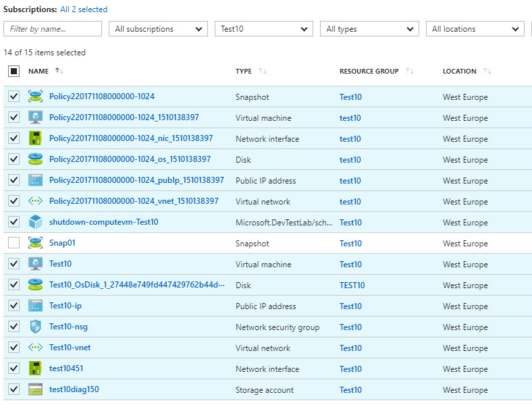Open the Test10 resource group filter dropdown
This screenshot has height=409, width=532.
pyautogui.click(x=263, y=29)
